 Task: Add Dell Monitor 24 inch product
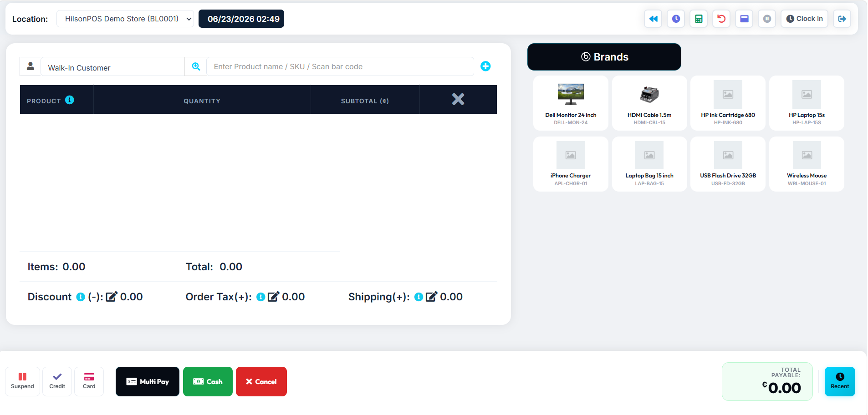(571, 103)
